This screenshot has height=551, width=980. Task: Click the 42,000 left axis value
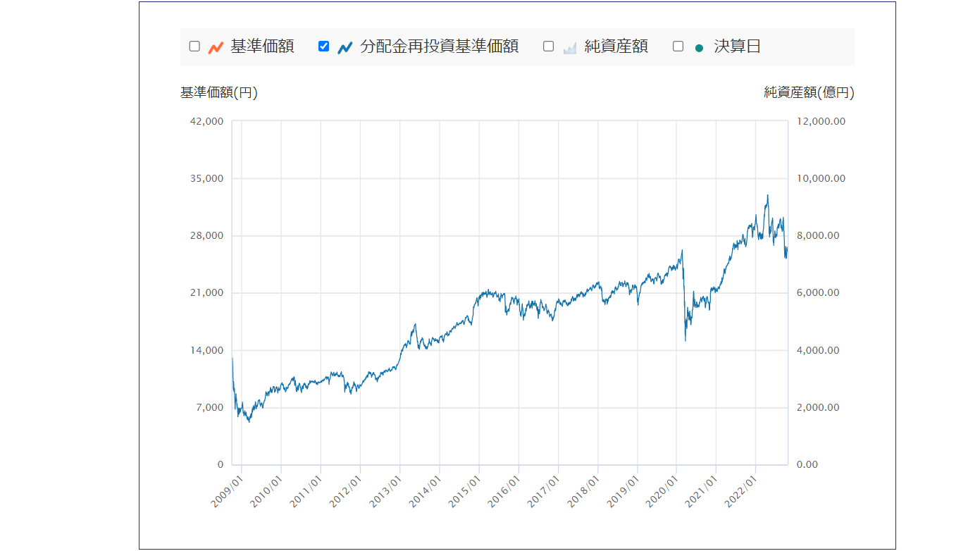(206, 121)
